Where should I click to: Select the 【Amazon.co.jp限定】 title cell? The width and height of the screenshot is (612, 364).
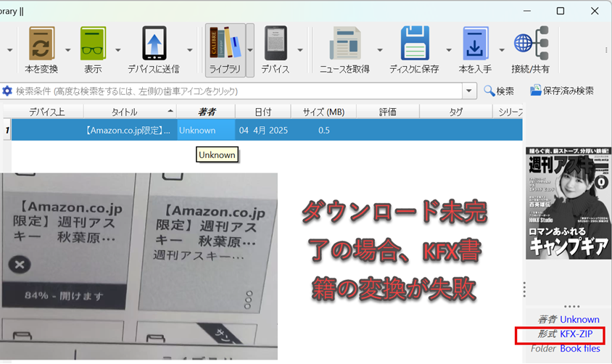coord(130,130)
